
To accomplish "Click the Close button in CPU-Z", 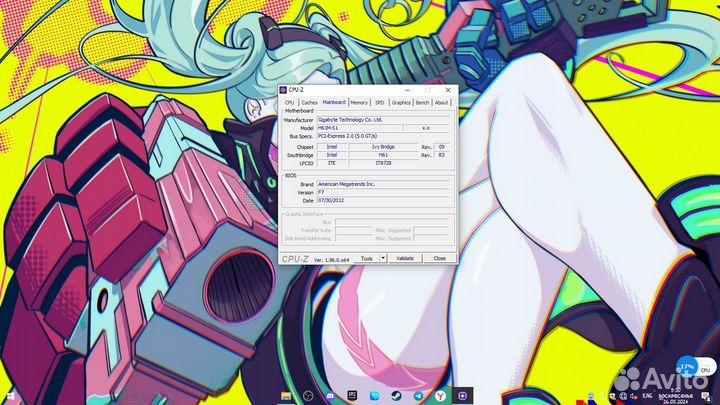I will [x=439, y=258].
